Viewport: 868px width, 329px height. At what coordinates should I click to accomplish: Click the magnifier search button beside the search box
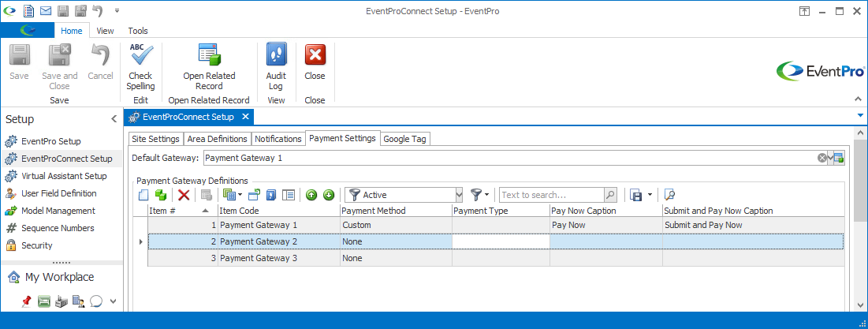tap(610, 195)
